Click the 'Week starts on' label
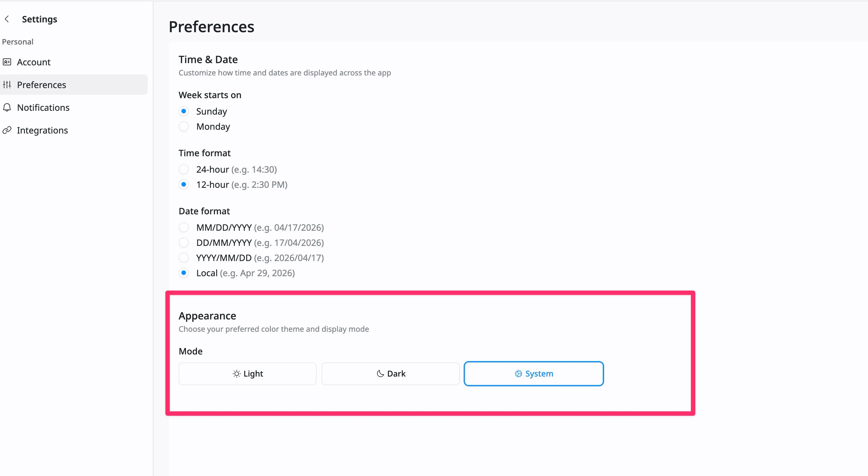This screenshot has height=476, width=868. [210, 95]
